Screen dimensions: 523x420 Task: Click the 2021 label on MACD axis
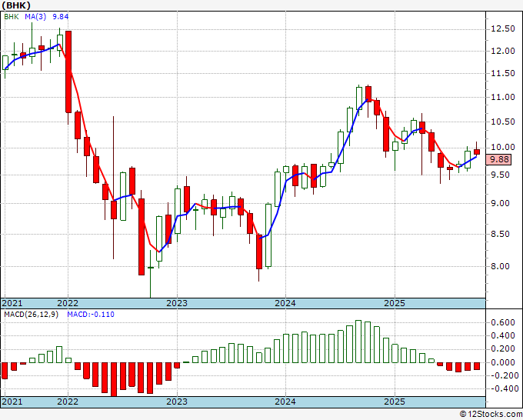coord(12,402)
